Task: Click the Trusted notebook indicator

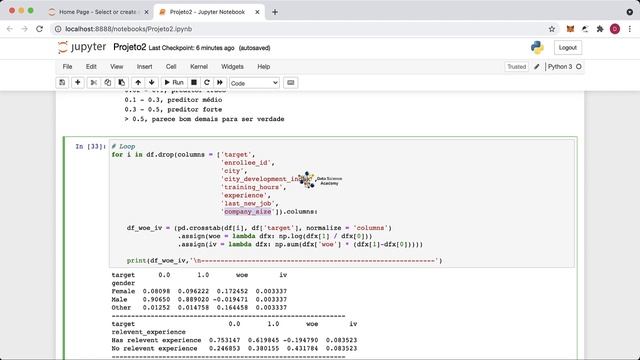Action: tap(516, 67)
